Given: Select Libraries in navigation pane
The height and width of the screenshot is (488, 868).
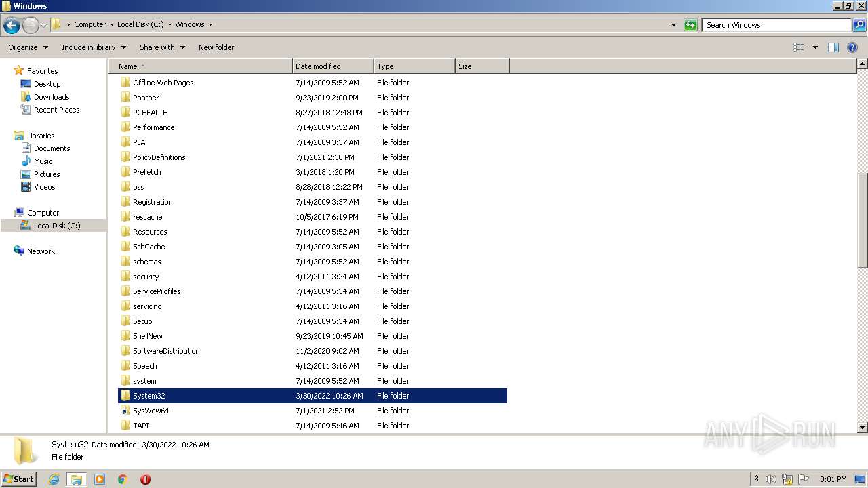Looking at the screenshot, I should 40,136.
